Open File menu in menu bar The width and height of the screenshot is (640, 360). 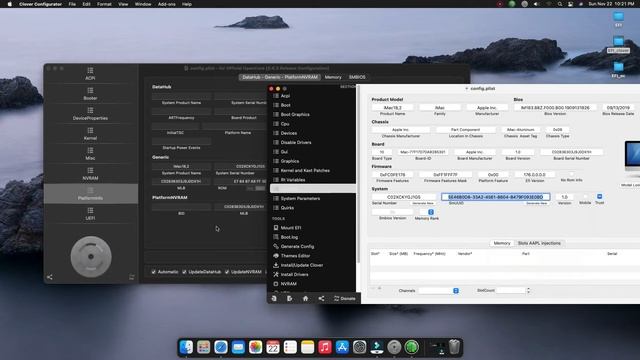[x=72, y=4]
